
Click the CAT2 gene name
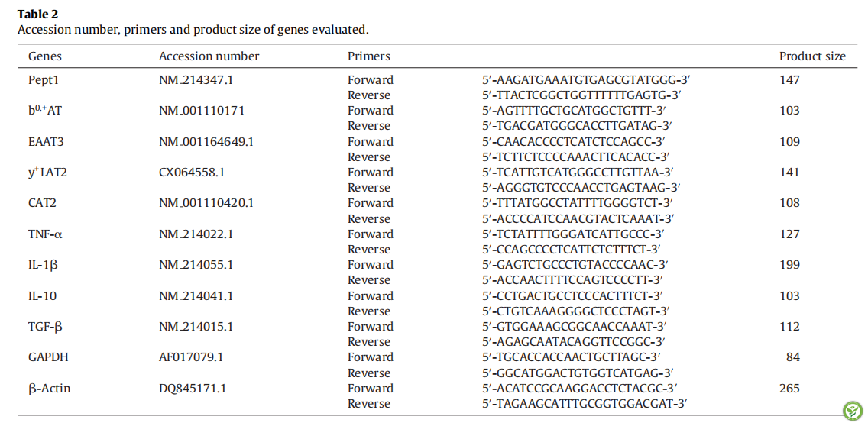42,203
